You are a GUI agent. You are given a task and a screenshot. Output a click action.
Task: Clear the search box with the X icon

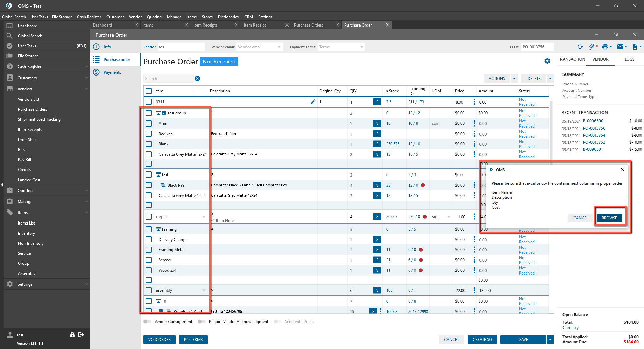[x=197, y=79]
